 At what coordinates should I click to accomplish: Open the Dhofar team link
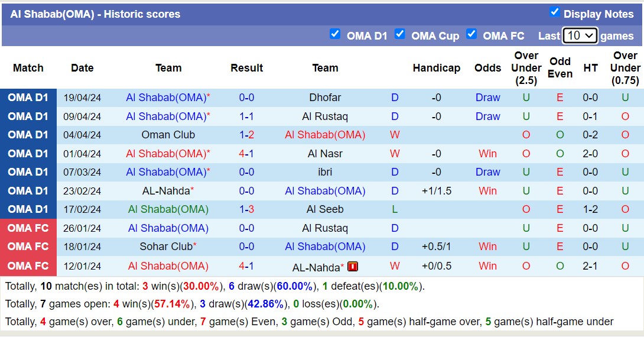(325, 98)
